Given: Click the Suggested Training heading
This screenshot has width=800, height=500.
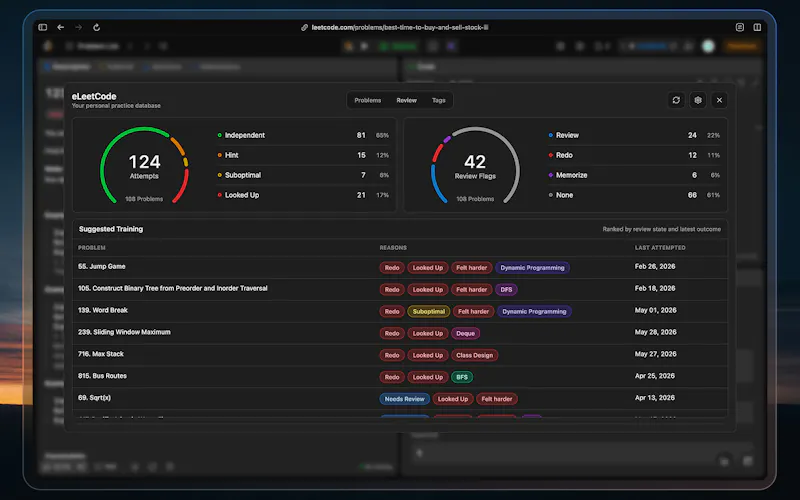Looking at the screenshot, I should (x=111, y=229).
